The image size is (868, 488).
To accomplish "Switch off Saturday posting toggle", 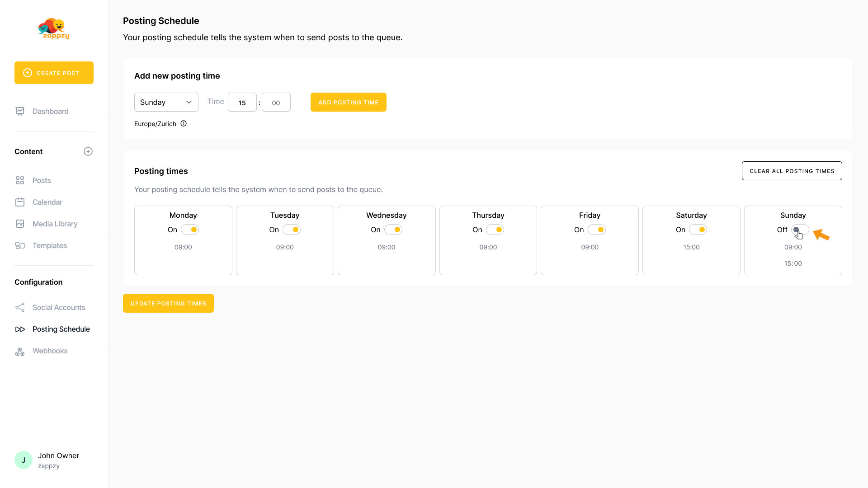I will coord(698,230).
